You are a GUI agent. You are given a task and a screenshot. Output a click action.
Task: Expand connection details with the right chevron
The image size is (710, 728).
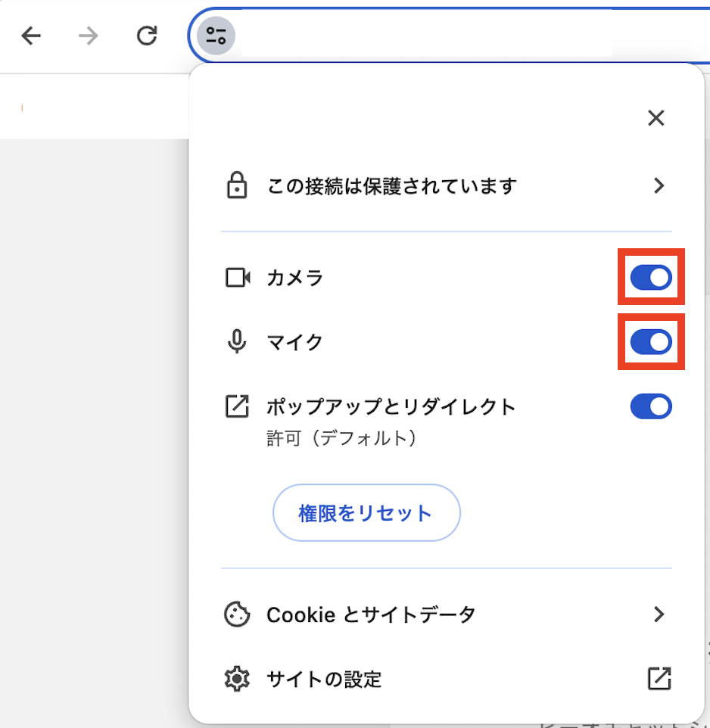pos(659,185)
